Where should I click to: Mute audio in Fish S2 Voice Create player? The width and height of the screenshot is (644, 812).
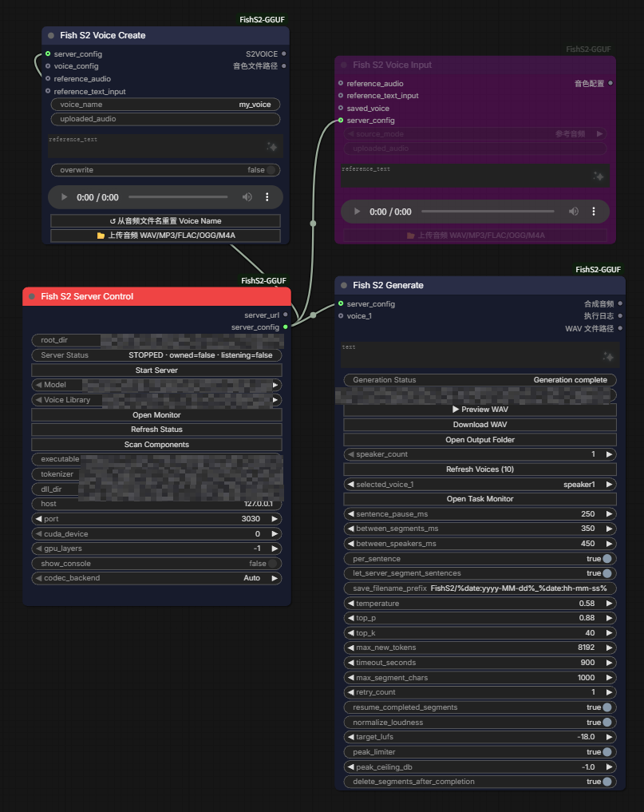(x=247, y=197)
